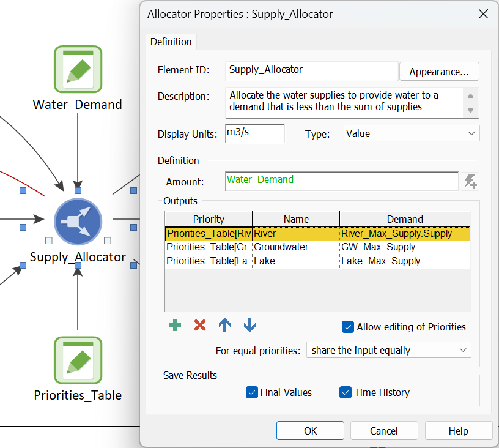Select the Supply_Allocator element icon

(x=78, y=222)
